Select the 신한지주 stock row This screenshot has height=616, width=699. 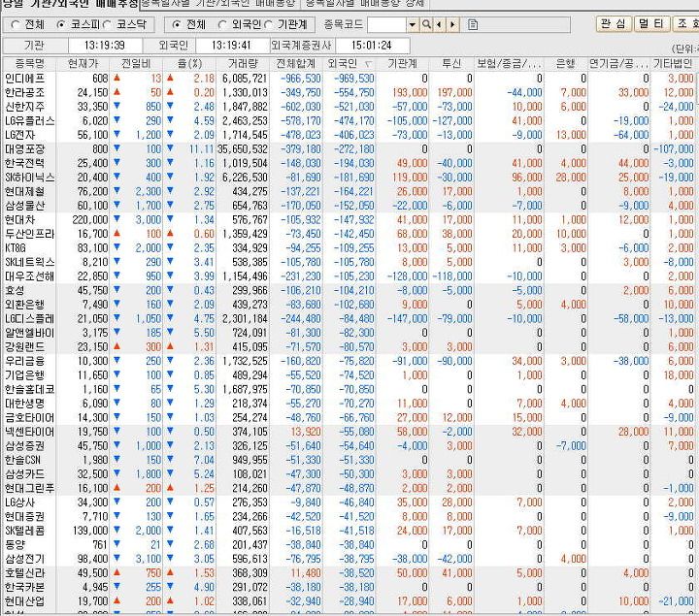click(x=349, y=107)
